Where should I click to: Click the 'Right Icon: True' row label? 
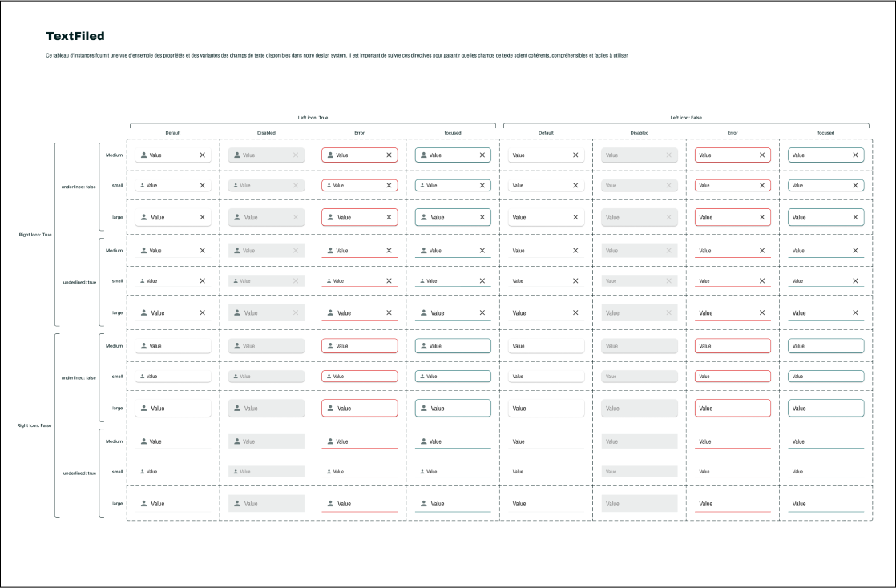tap(35, 235)
